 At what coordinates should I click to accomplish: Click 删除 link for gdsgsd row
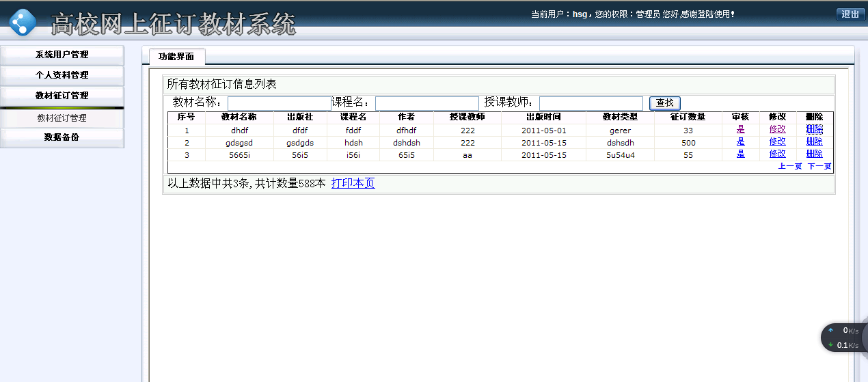(x=814, y=141)
